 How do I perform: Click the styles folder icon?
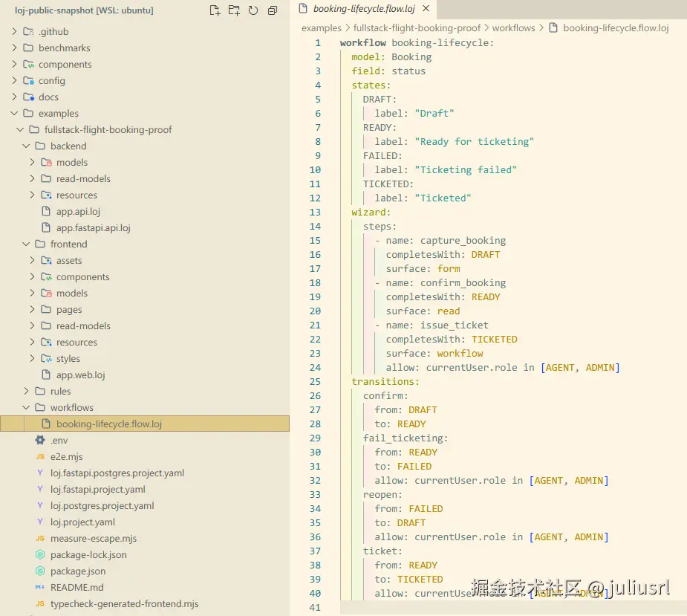coord(47,358)
